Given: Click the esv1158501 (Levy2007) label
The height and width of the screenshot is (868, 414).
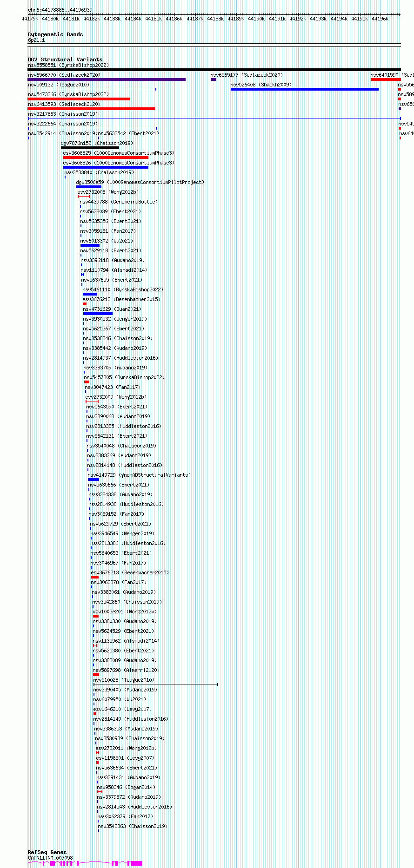Looking at the screenshot, I should tap(125, 758).
